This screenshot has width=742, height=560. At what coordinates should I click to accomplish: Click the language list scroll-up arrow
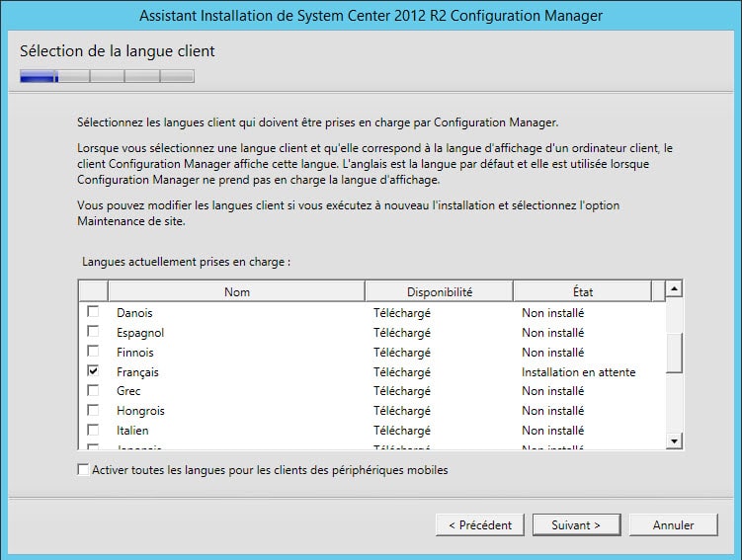tap(674, 288)
